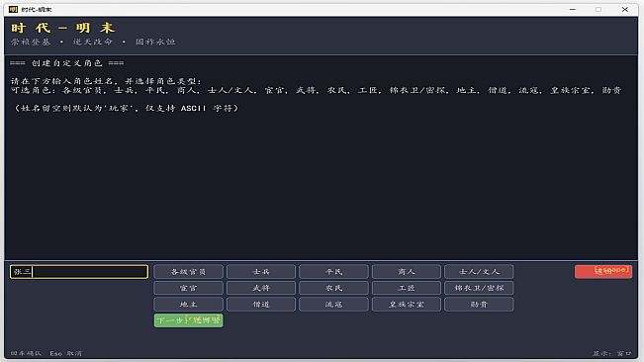
Task: Select the 皇族宗室 role
Action: point(407,304)
